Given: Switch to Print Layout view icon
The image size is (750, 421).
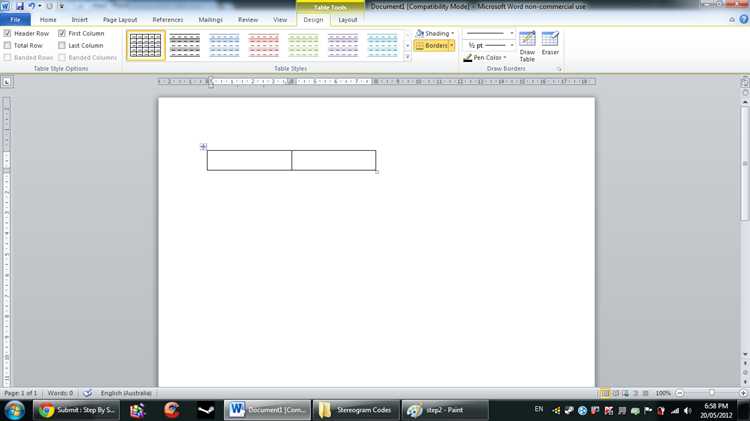Looking at the screenshot, I should [605, 393].
